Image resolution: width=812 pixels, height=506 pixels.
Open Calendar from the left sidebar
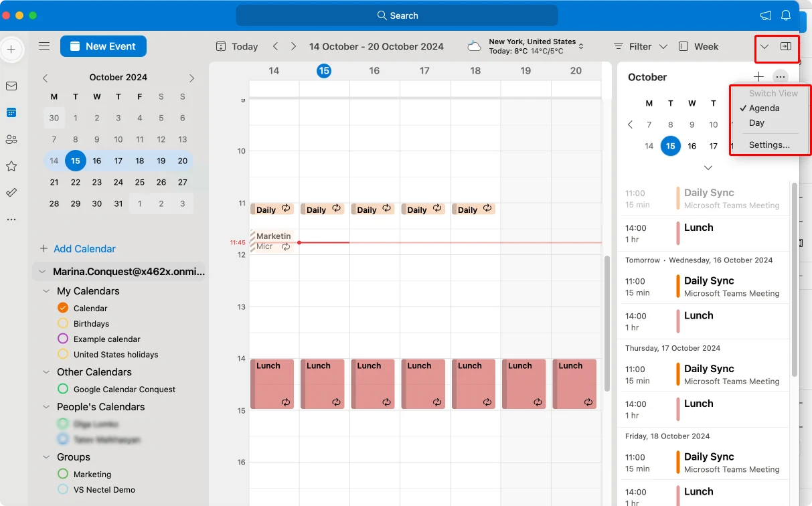click(11, 112)
